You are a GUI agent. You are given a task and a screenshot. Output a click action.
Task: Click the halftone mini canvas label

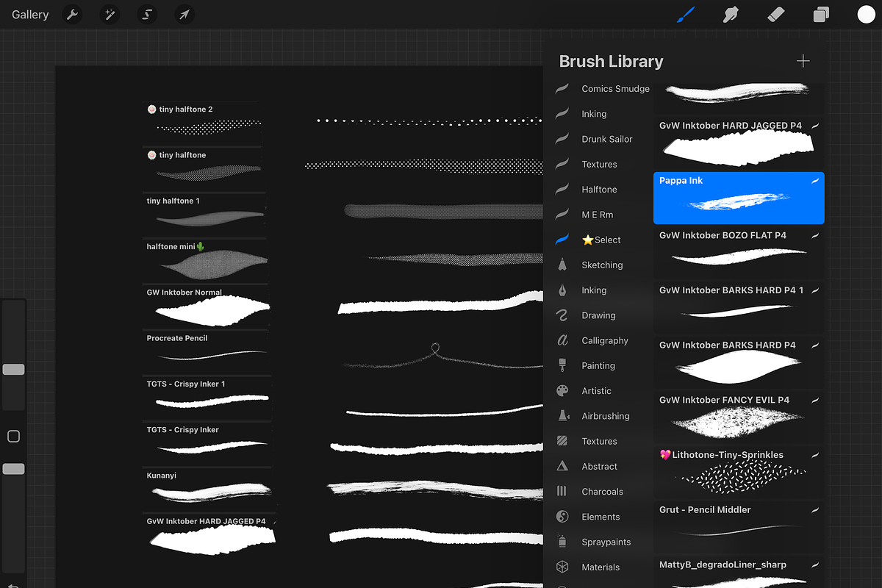tap(175, 246)
